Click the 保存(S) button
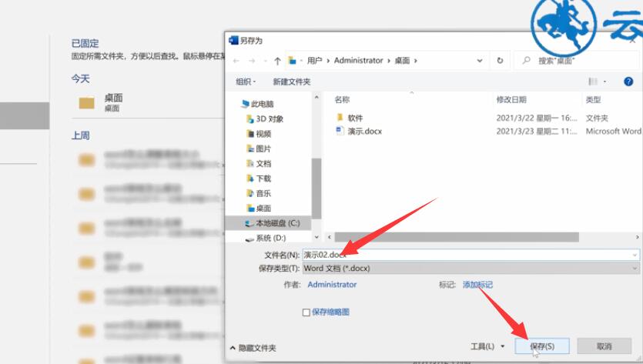This screenshot has height=364, width=643. [x=542, y=346]
